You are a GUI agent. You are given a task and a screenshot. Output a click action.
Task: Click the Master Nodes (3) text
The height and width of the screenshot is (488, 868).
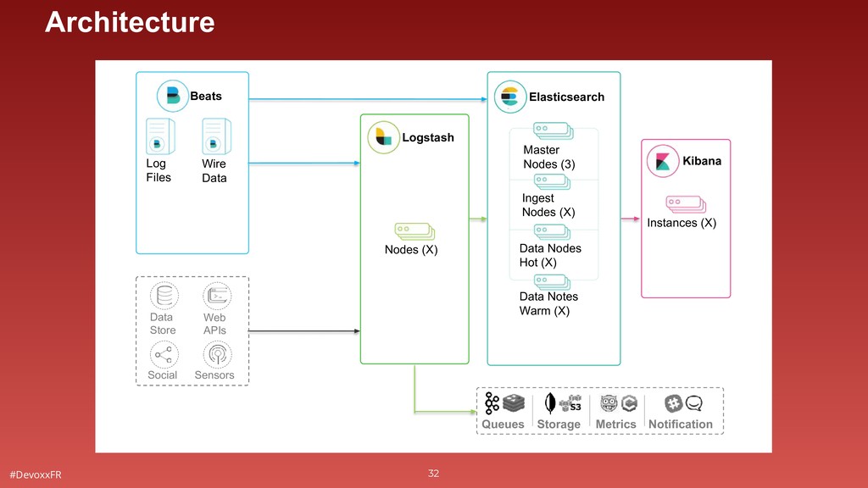point(549,157)
